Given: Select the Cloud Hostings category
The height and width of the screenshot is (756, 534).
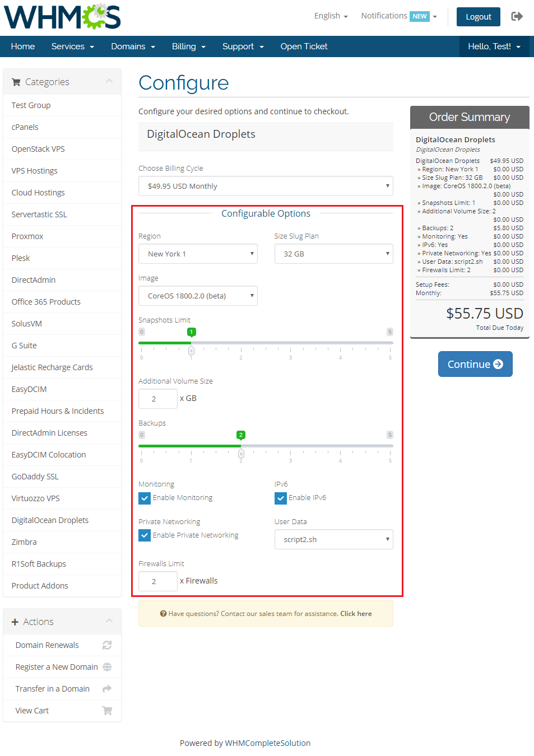Looking at the screenshot, I should click(62, 193).
